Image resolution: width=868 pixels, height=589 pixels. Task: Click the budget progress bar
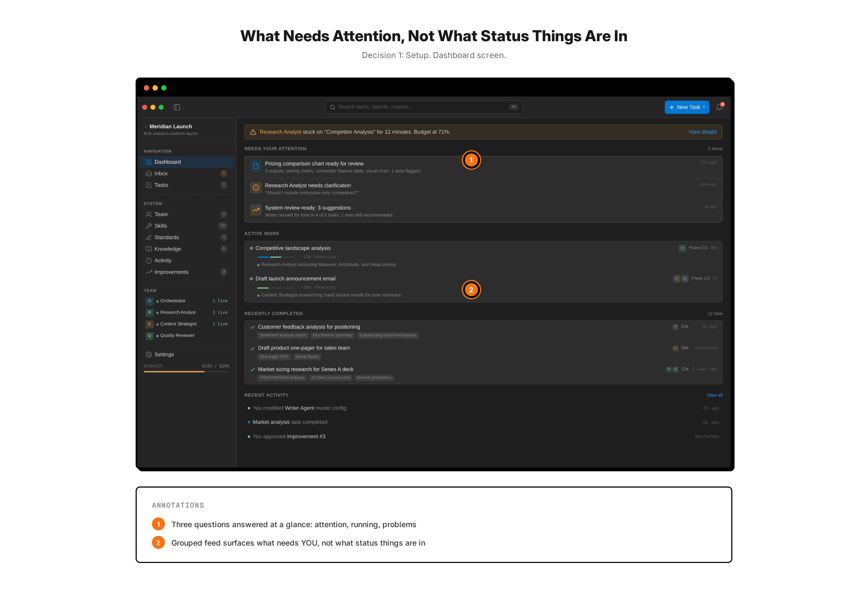pyautogui.click(x=186, y=372)
